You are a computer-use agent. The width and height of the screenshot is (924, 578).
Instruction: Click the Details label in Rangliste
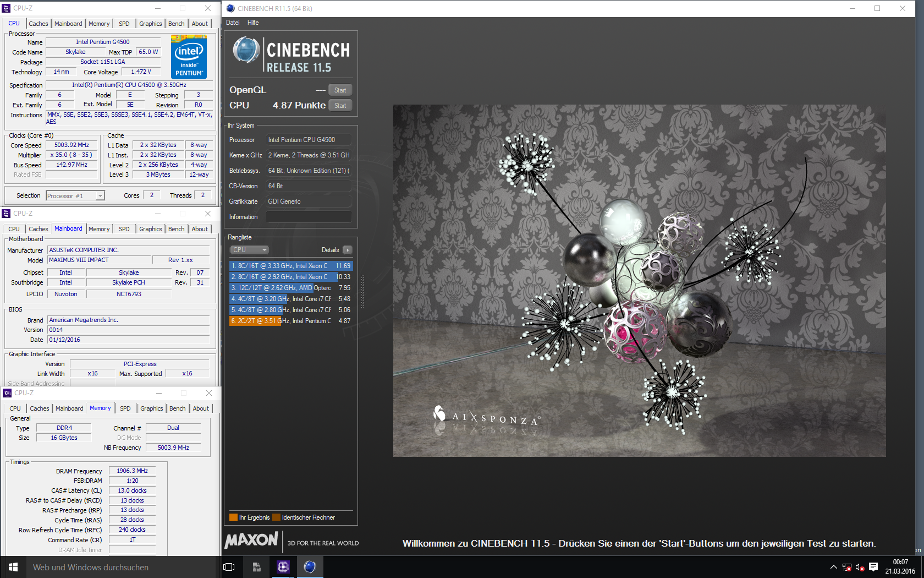[x=330, y=250]
